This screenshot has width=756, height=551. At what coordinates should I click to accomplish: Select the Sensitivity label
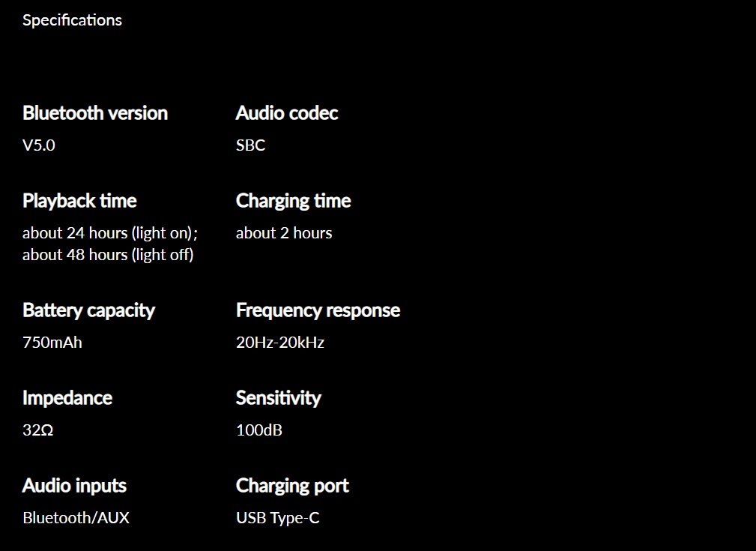[x=278, y=398]
